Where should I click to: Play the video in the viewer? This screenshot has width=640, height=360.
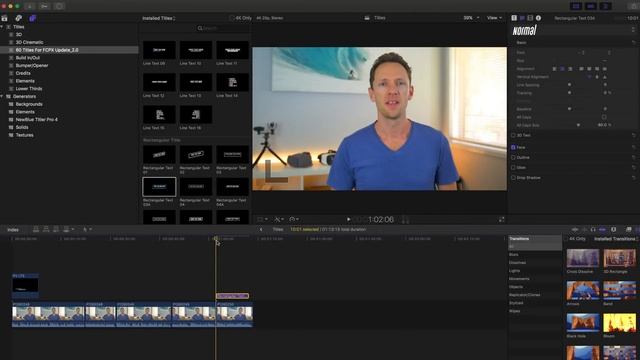coord(349,219)
